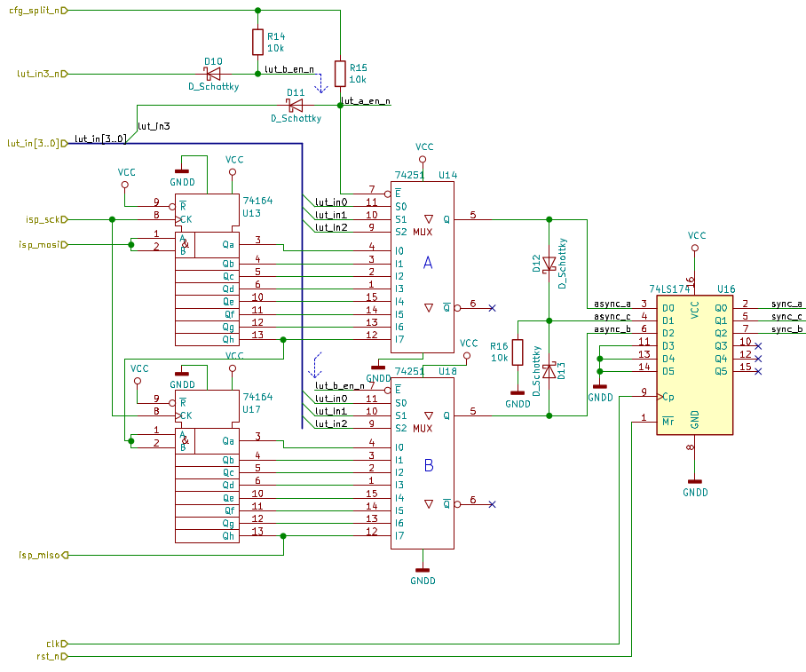Select the R14 10k resistor symbol
Screen dimensions: 806x672
pos(257,42)
